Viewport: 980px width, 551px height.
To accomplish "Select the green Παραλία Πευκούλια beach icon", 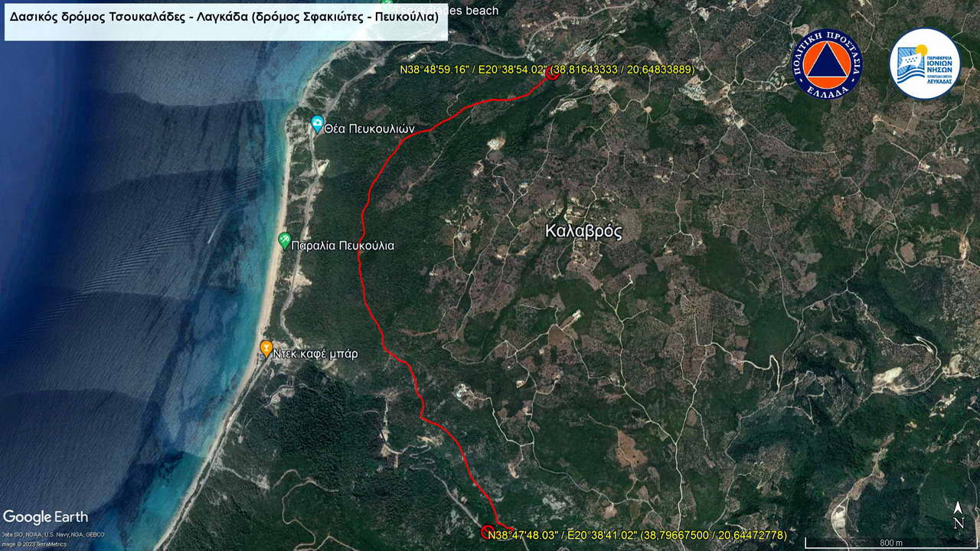I will click(x=284, y=240).
